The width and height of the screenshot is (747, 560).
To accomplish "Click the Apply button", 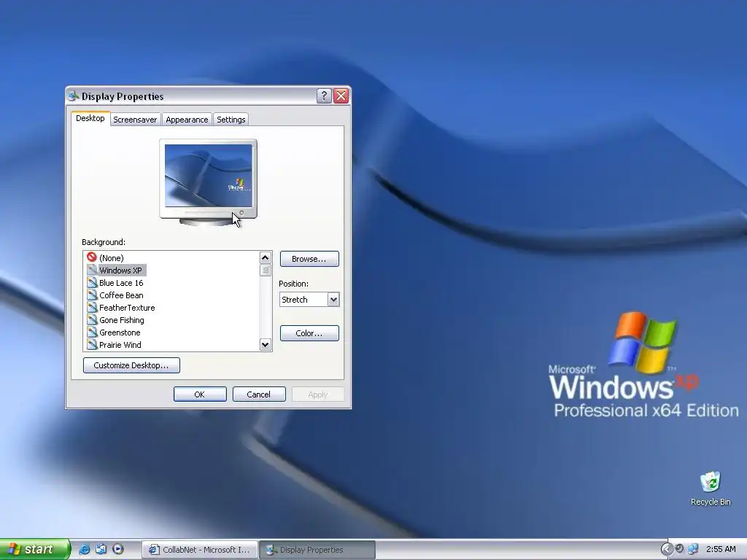I will point(318,394).
